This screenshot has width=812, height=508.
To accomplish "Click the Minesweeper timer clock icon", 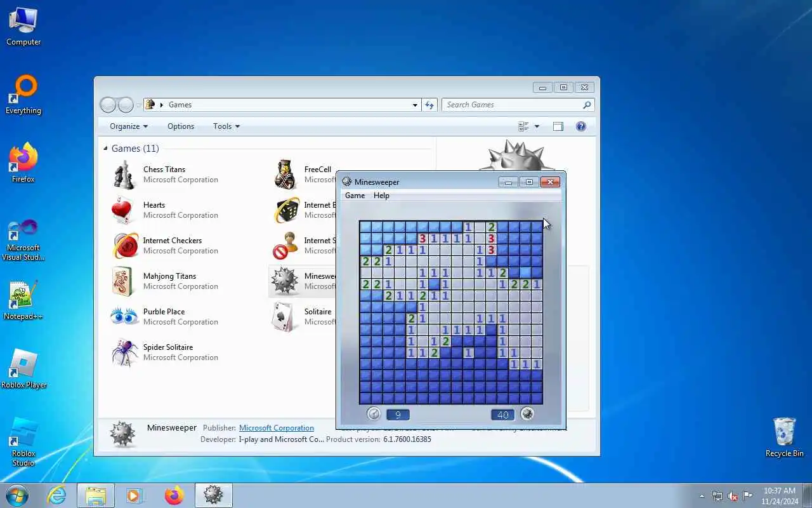I will 374,414.
